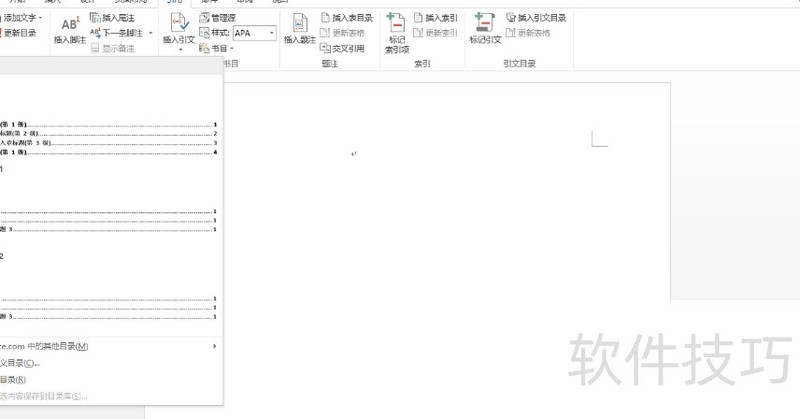800x419 pixels.
Task: Click 插入表目录 (Insert Table of Figures)
Action: [x=347, y=18]
